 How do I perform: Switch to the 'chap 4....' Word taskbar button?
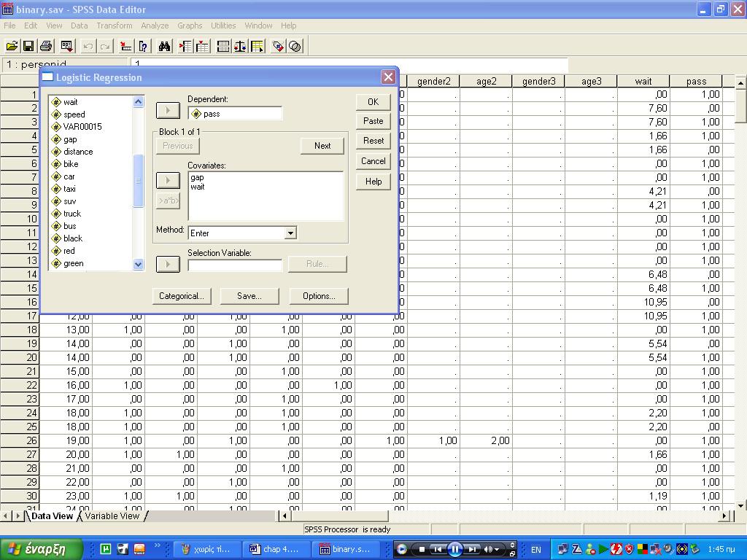[x=276, y=550]
